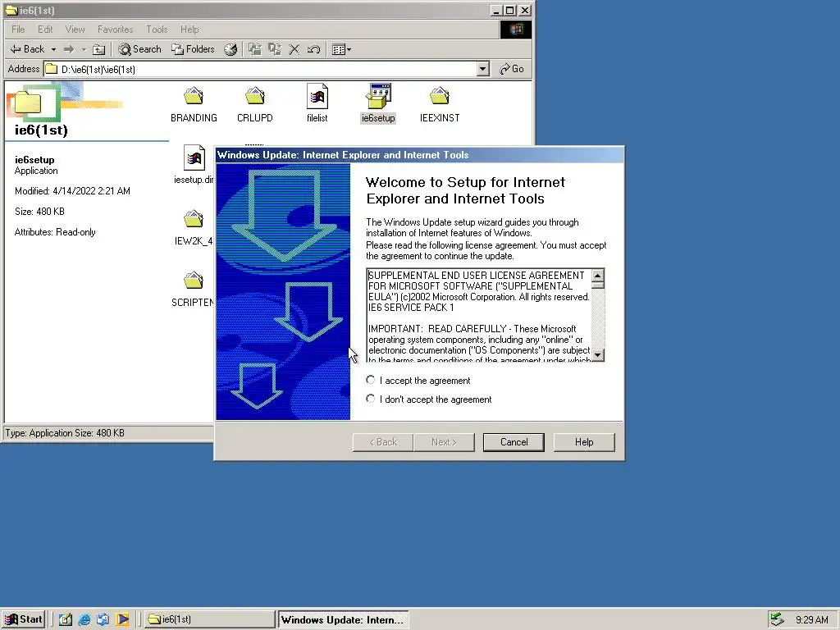
Task: Click the Forward arrow in Explorer toolbar
Action: 69,49
